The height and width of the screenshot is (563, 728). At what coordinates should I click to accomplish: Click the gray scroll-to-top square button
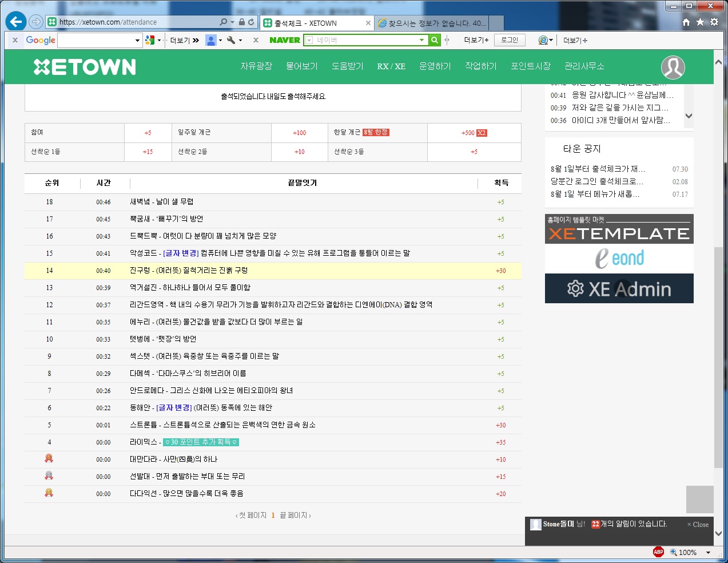[700, 499]
